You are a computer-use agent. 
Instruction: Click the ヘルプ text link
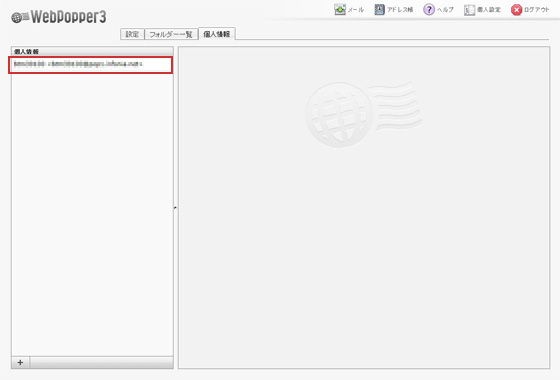click(x=445, y=10)
